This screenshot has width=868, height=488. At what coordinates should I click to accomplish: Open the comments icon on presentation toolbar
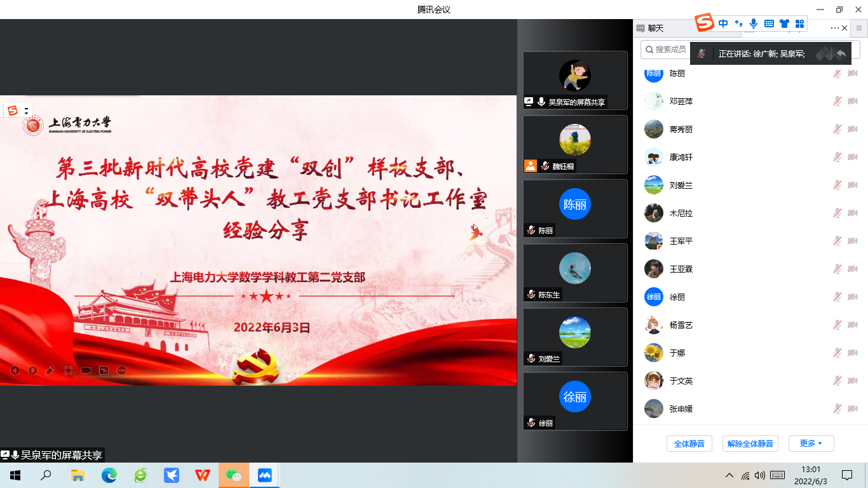104,370
